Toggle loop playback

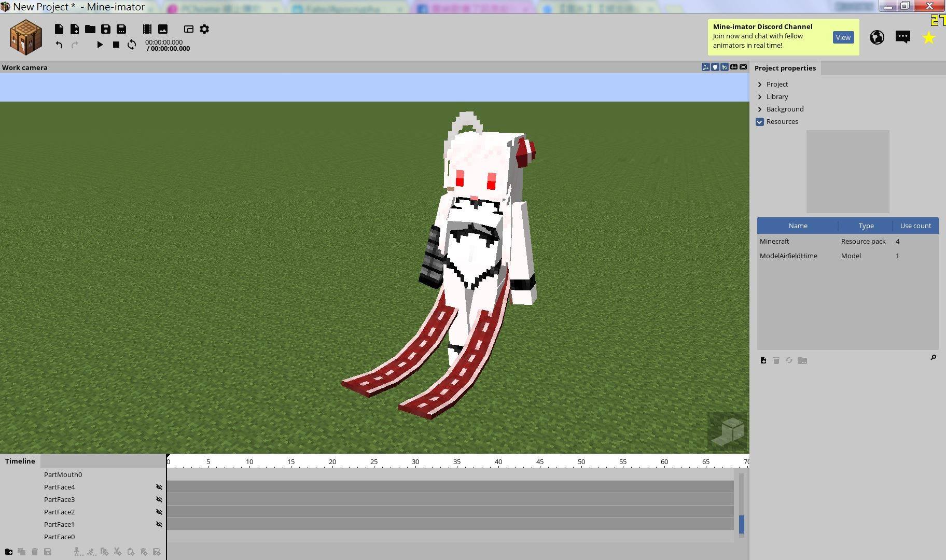click(132, 45)
